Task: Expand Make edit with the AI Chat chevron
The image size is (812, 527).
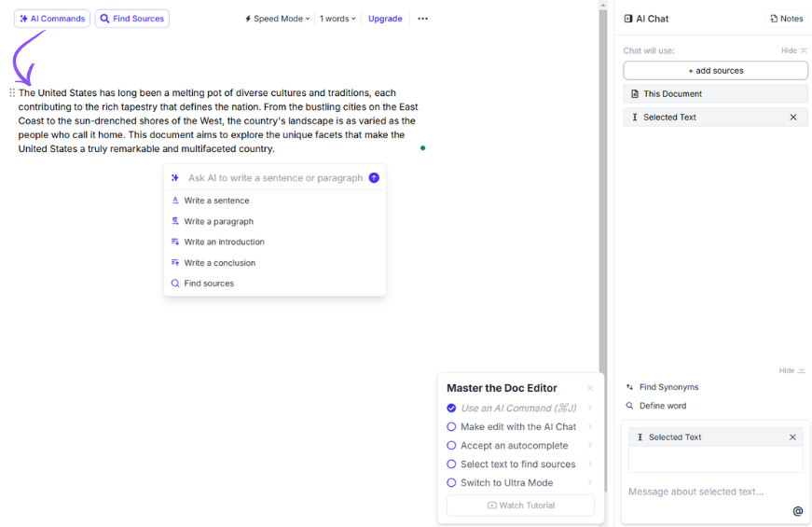Action: tap(590, 427)
